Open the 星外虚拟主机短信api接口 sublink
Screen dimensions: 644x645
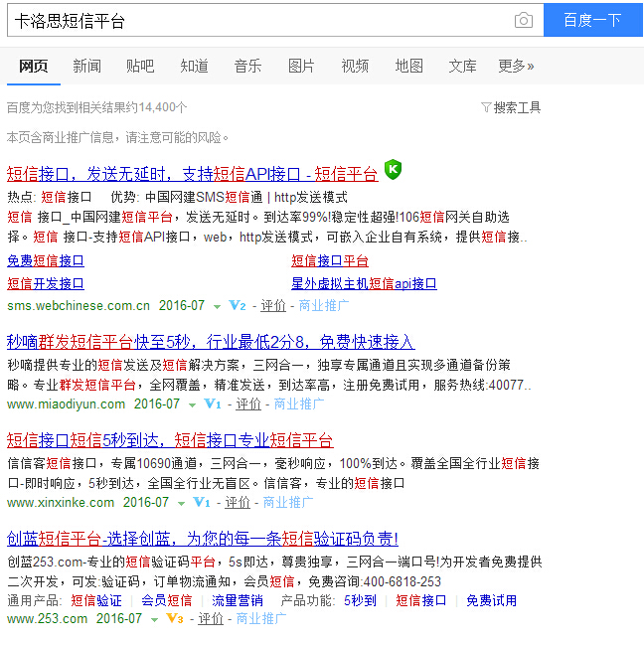[364, 284]
